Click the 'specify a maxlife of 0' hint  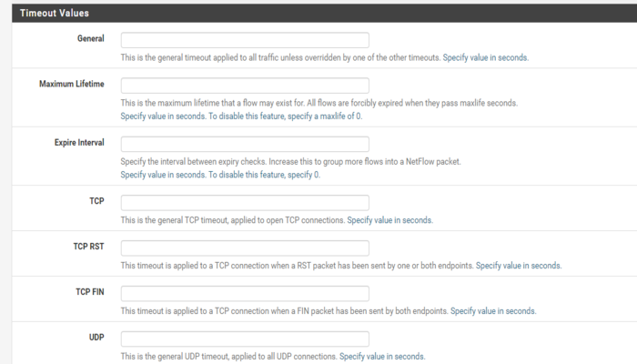click(325, 116)
